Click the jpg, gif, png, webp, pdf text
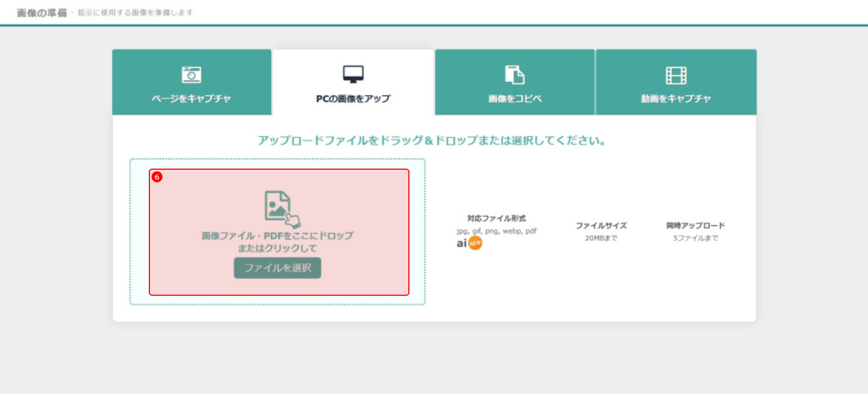 496,231
